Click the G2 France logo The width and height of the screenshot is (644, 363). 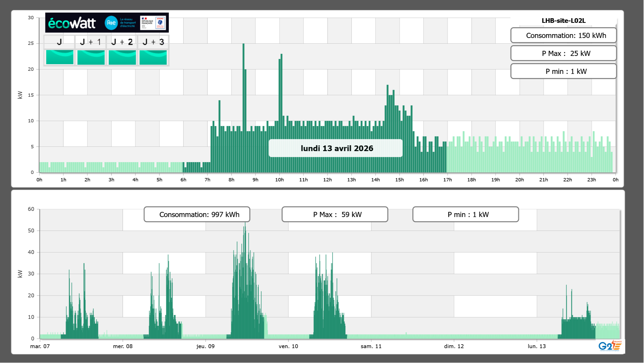(610, 346)
